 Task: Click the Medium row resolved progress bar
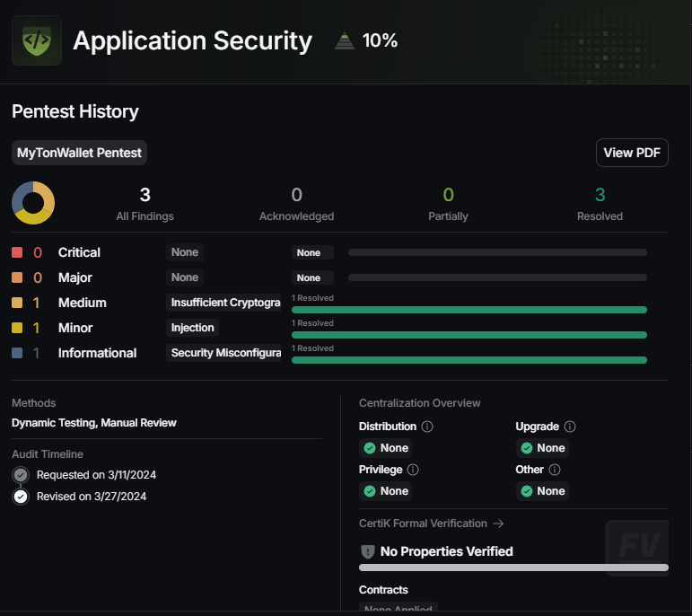click(469, 310)
